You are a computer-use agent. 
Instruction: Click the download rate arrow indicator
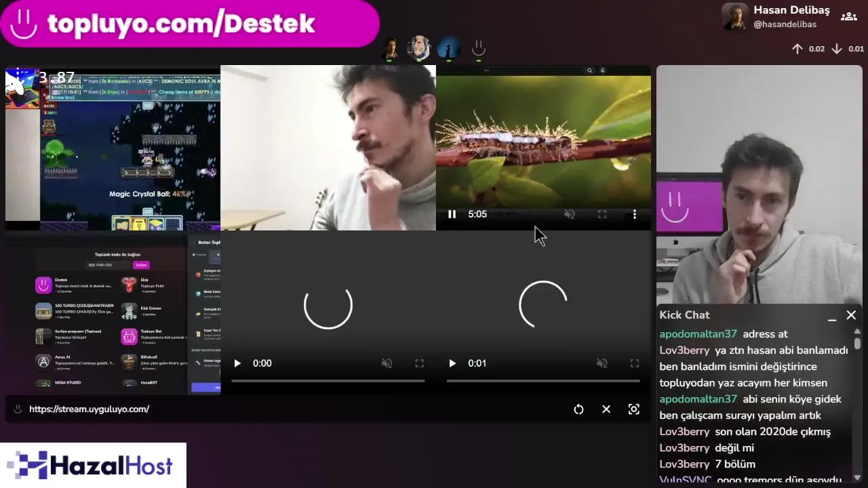point(837,49)
